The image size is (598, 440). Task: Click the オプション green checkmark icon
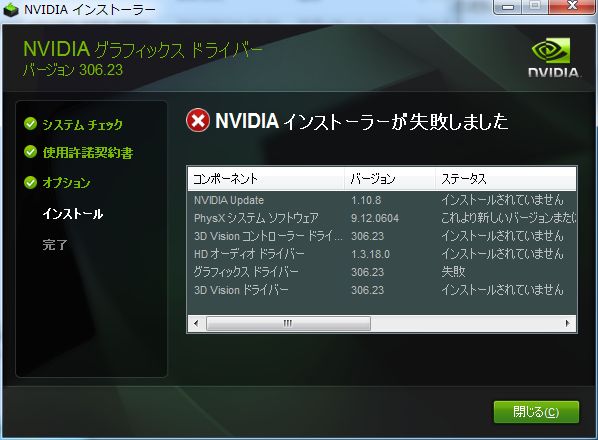click(30, 182)
